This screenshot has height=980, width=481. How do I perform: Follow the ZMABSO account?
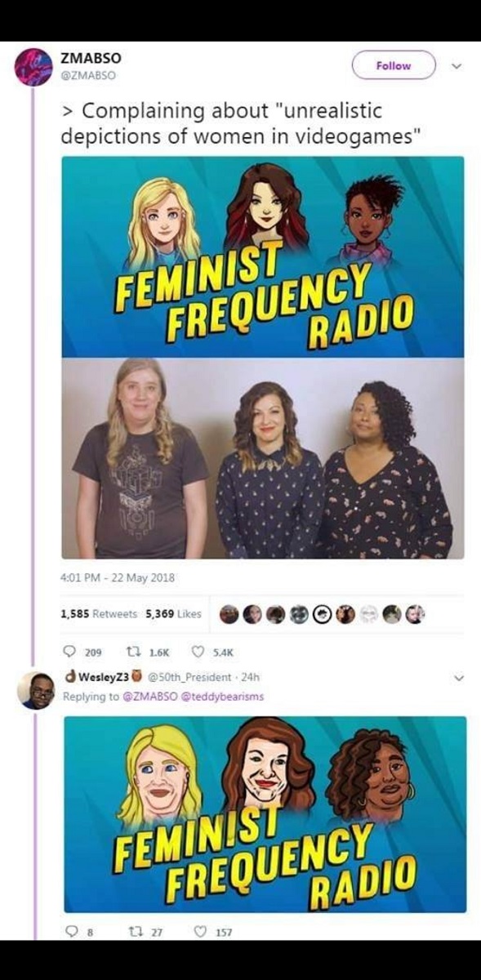tap(394, 65)
